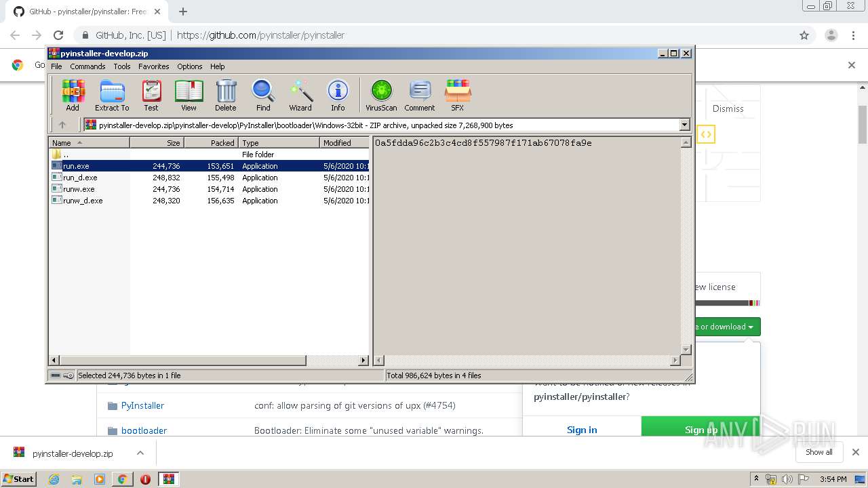Open a new Chrome tab
The height and width of the screenshot is (488, 868).
(x=183, y=12)
